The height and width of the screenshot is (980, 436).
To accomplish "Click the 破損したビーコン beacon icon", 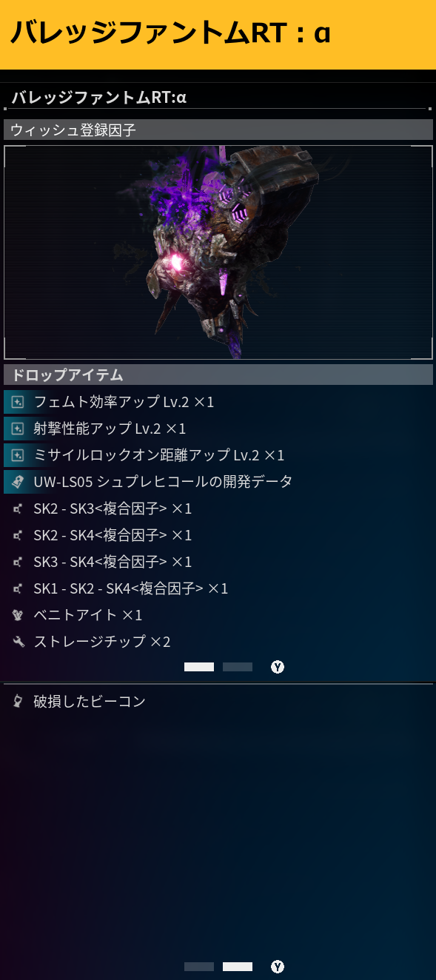I will click(18, 701).
